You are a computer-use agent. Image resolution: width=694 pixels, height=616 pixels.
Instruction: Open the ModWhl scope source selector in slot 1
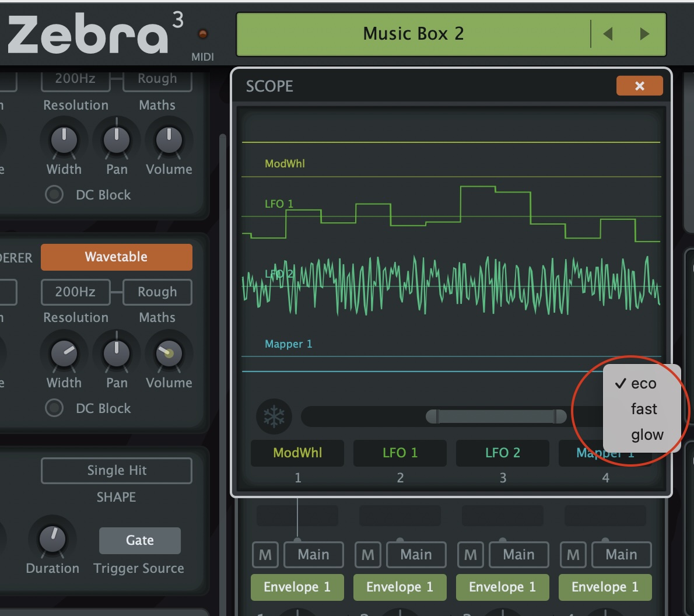tap(297, 453)
